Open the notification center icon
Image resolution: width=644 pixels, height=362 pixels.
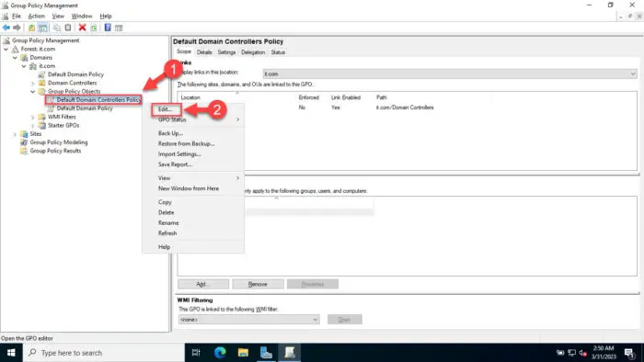pyautogui.click(x=629, y=353)
